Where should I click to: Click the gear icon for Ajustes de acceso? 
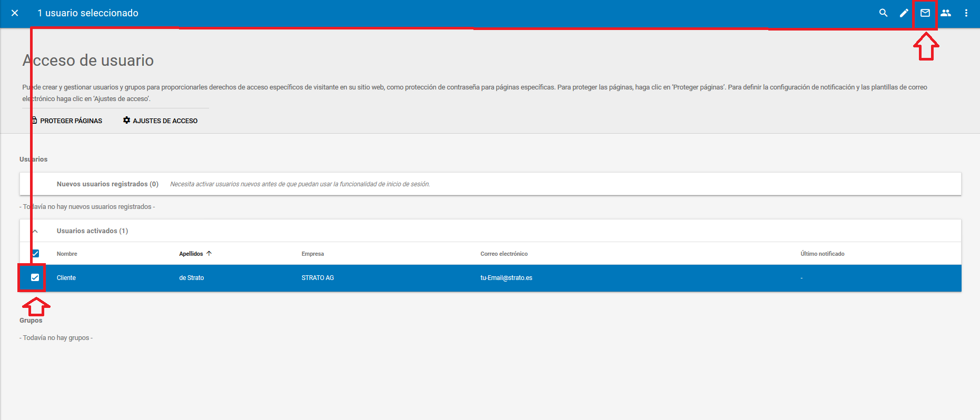point(126,121)
